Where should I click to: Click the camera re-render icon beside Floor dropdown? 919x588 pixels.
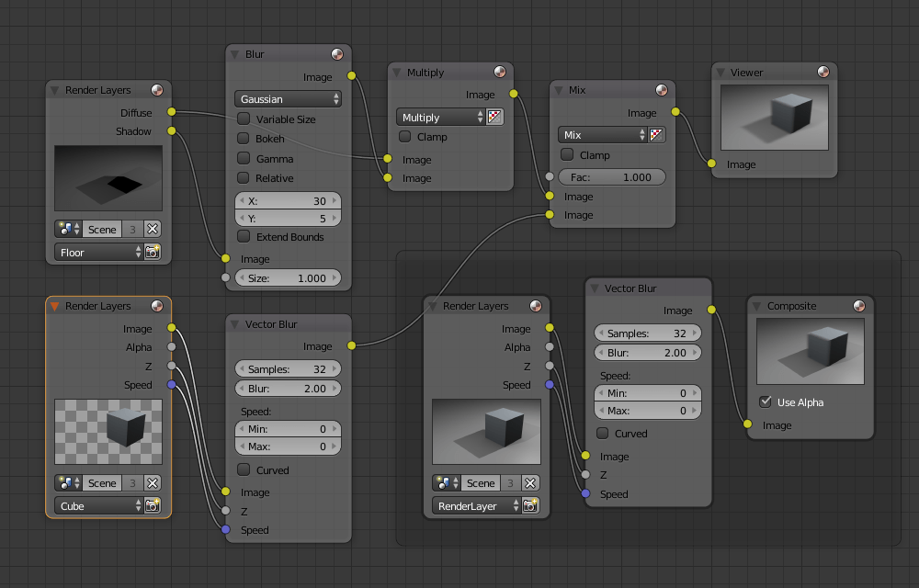(x=153, y=252)
